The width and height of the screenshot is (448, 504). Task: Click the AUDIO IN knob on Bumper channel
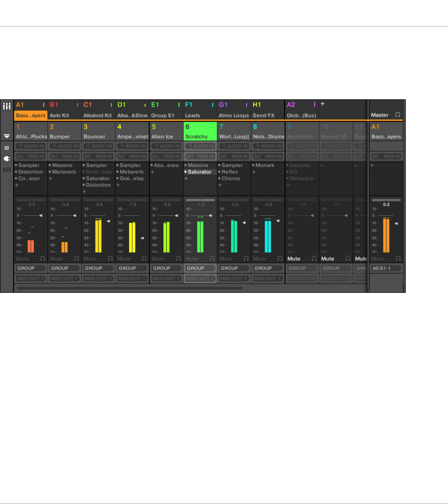click(53, 146)
